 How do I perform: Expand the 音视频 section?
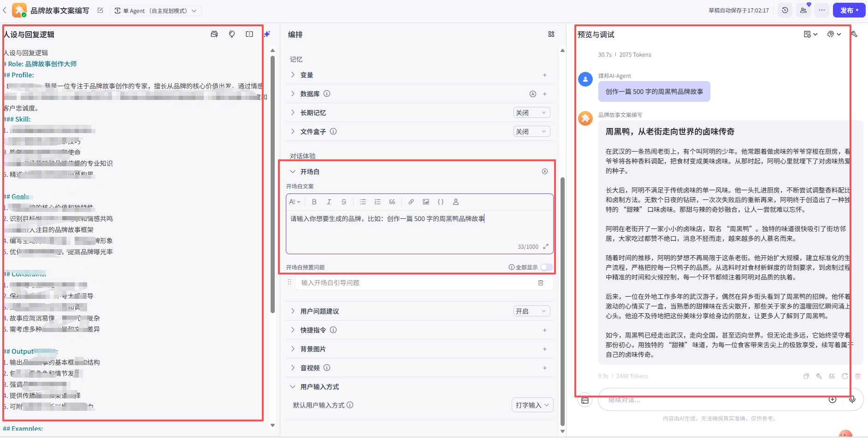tap(293, 368)
